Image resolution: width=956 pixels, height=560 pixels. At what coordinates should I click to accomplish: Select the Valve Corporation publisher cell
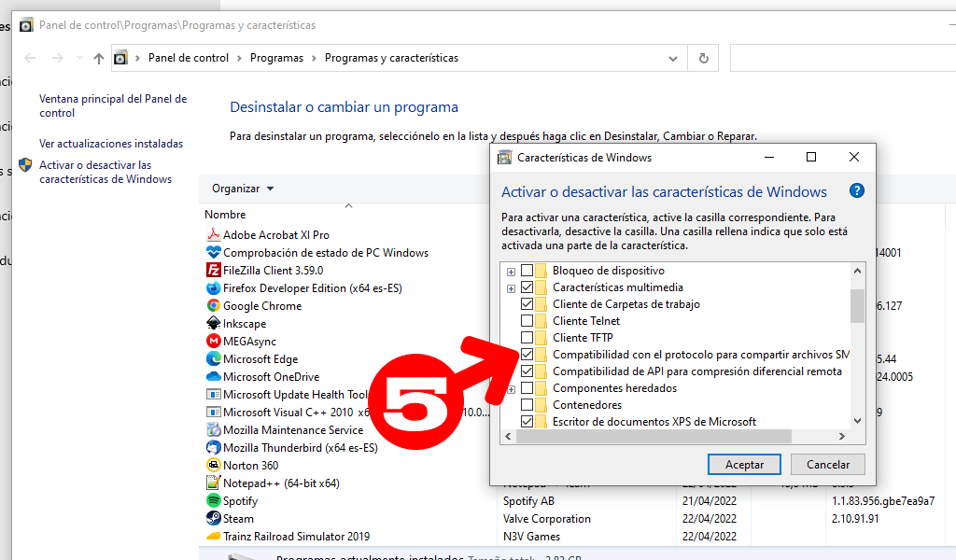547,519
